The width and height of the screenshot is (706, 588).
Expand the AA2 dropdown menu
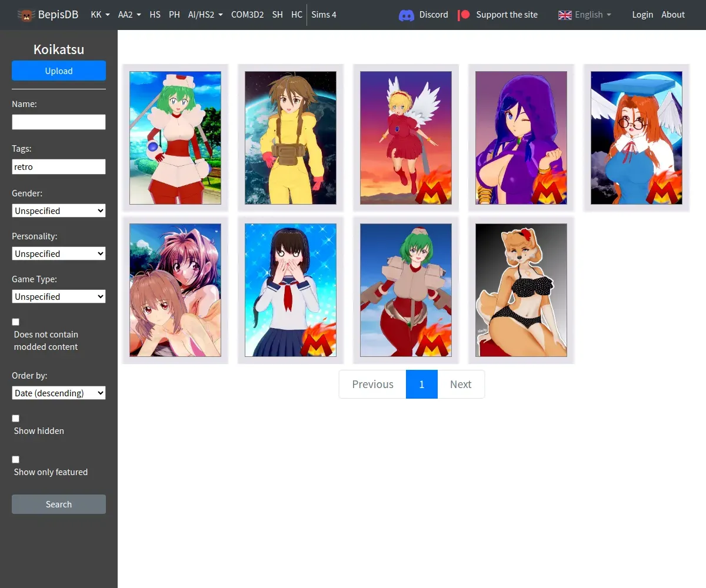pos(129,15)
